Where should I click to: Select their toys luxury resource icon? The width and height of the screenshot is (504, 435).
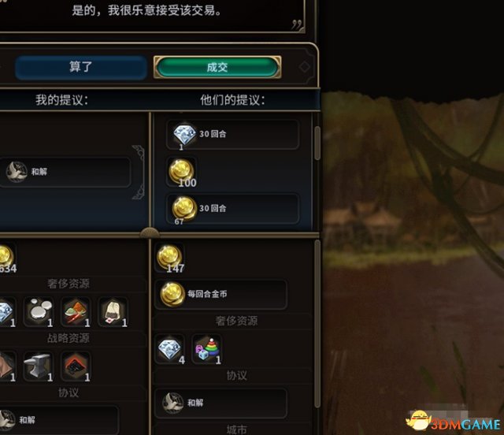tap(207, 349)
